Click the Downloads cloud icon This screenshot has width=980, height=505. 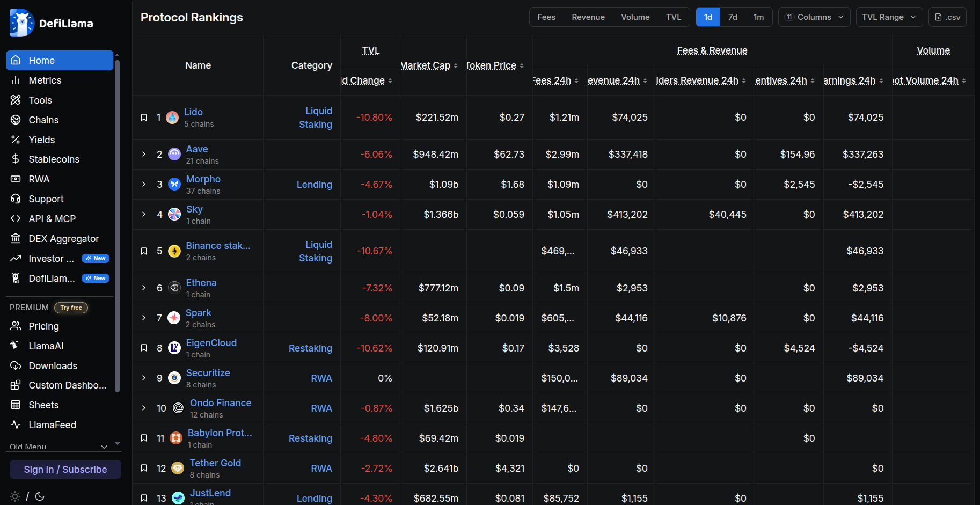pyautogui.click(x=16, y=366)
